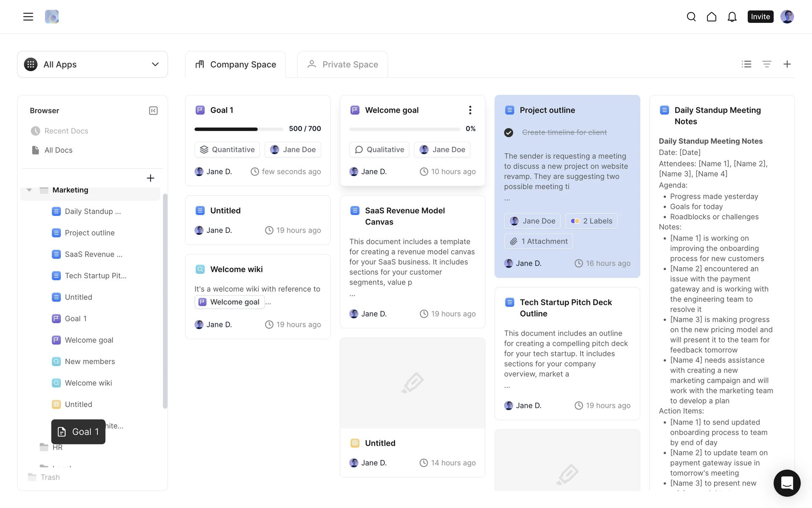The width and height of the screenshot is (812, 508).
Task: Open the 1 Attachment chip
Action: coord(538,241)
